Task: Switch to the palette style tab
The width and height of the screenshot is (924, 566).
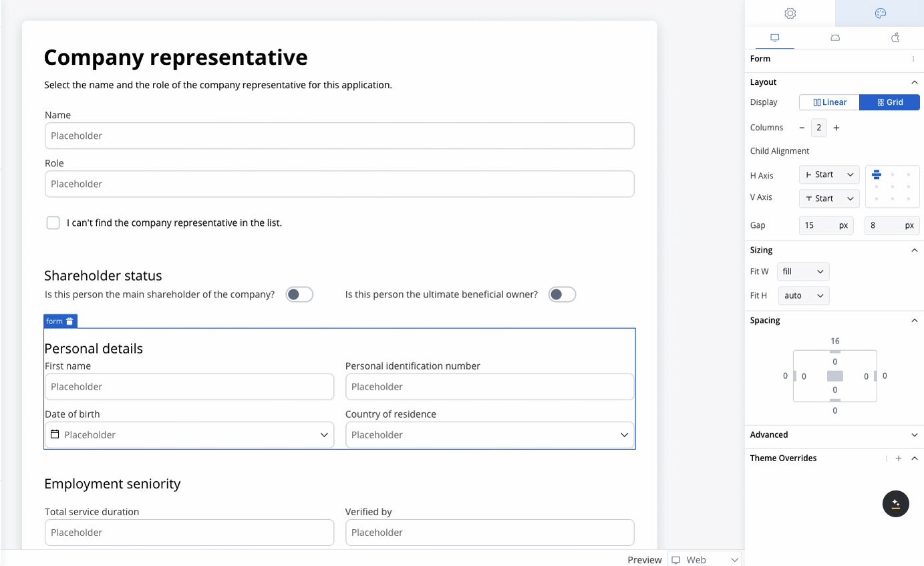Action: click(x=880, y=13)
